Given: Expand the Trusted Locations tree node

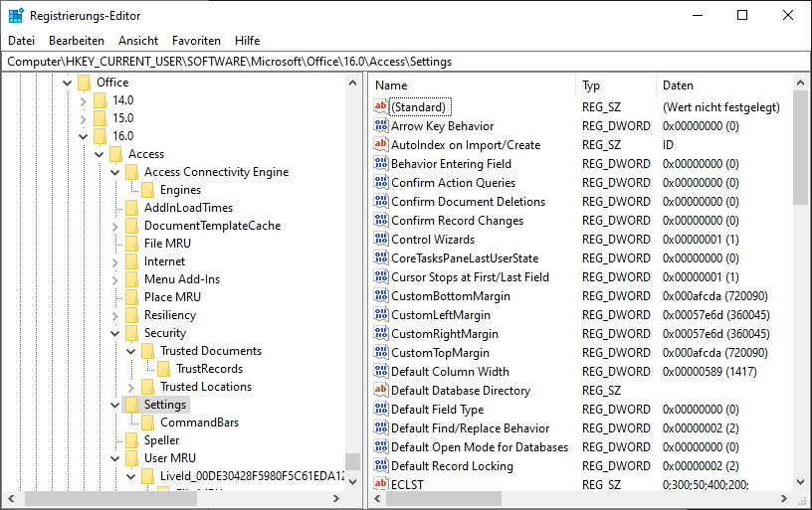Looking at the screenshot, I should 130,387.
